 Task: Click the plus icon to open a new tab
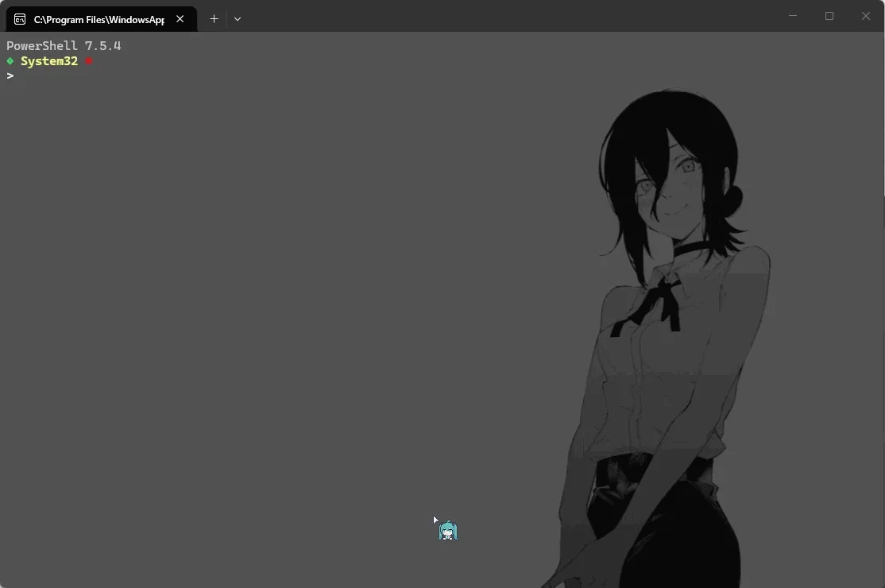pos(214,18)
